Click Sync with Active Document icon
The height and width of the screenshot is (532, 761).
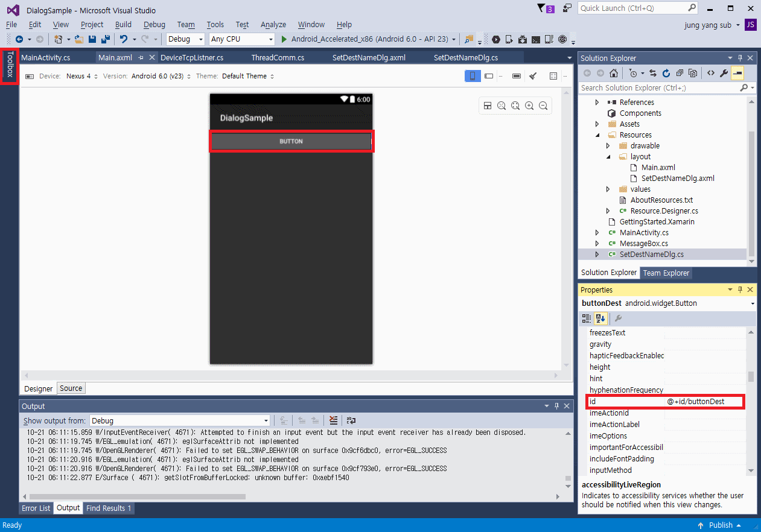click(652, 73)
